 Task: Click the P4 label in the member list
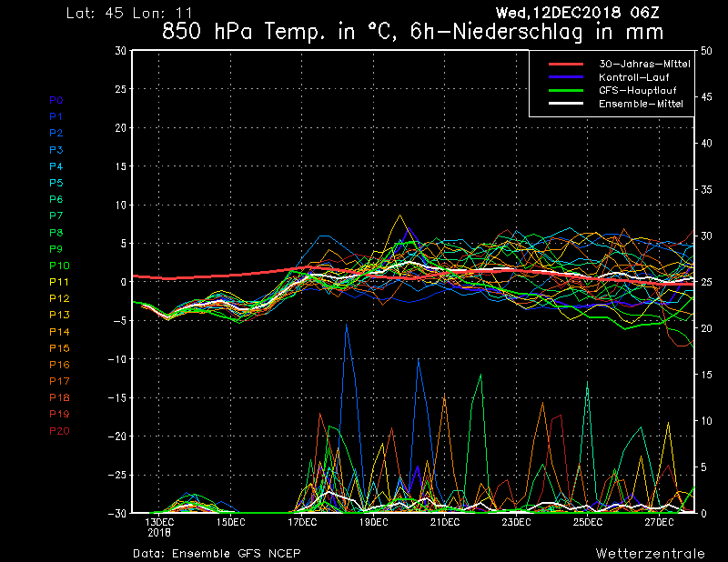point(56,166)
